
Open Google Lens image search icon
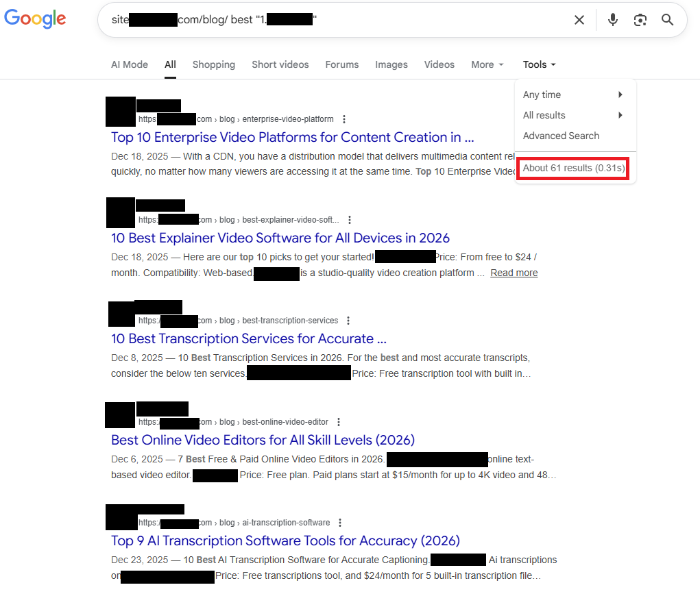point(640,20)
